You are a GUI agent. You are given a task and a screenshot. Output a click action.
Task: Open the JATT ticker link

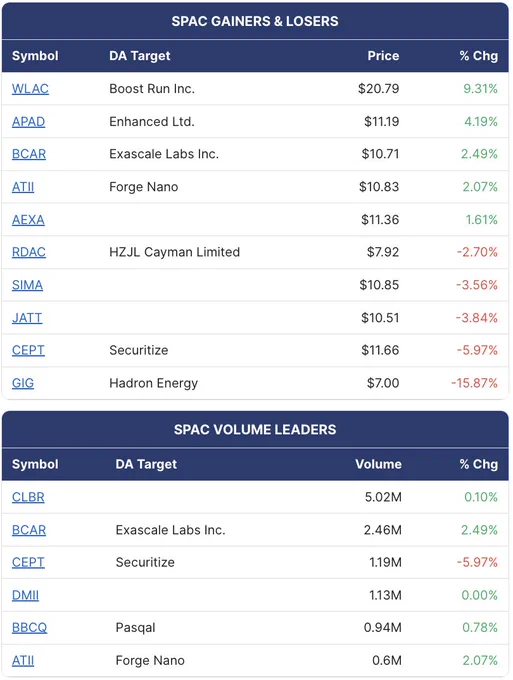coord(27,318)
